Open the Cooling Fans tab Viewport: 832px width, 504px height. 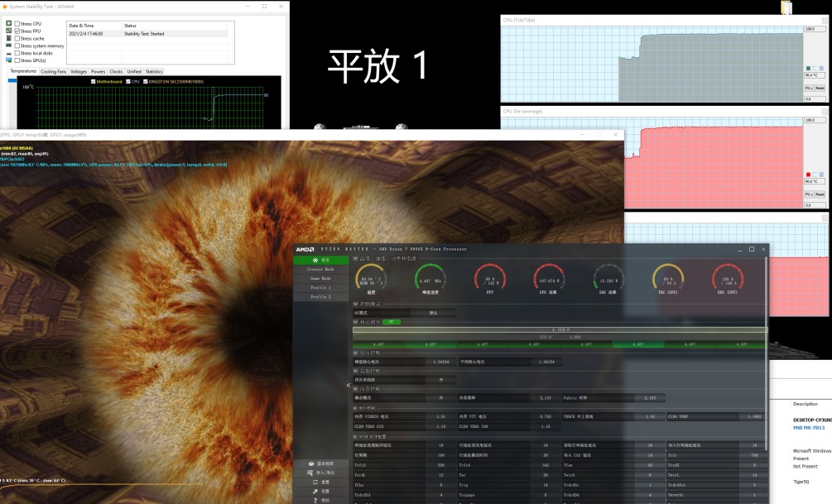pyautogui.click(x=54, y=72)
